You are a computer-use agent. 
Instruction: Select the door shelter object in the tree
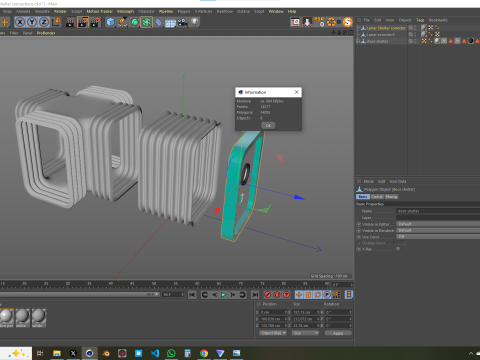pos(377,41)
